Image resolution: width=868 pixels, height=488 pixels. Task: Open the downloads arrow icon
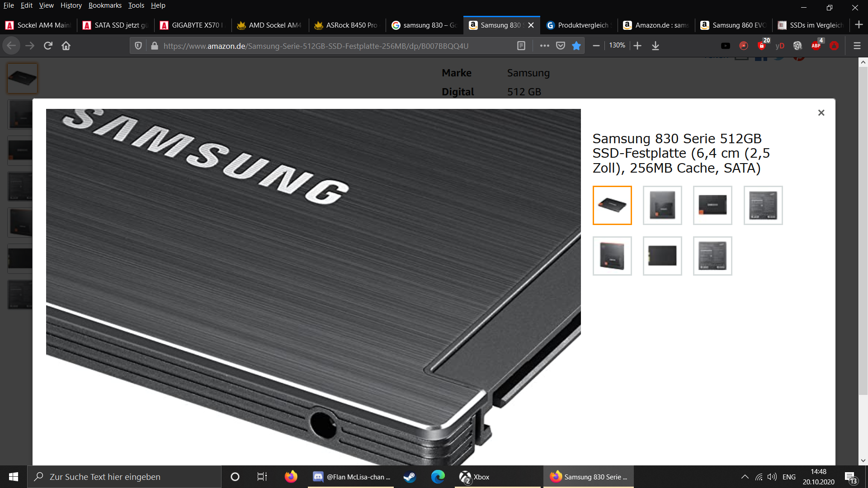656,46
